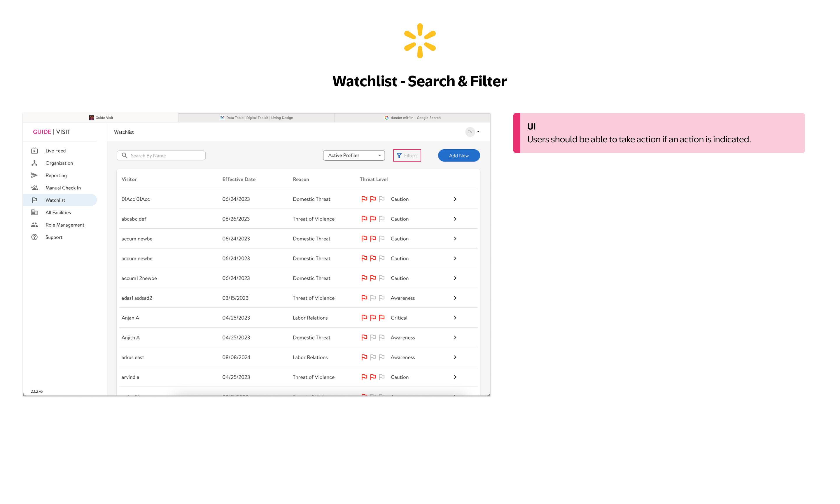Click third red flag in Anjan A row

click(x=381, y=318)
